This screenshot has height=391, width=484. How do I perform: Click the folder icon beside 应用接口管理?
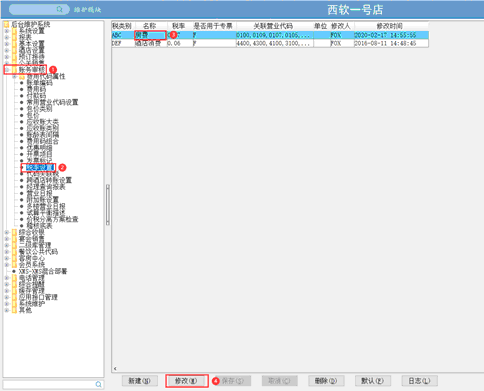click(14, 297)
